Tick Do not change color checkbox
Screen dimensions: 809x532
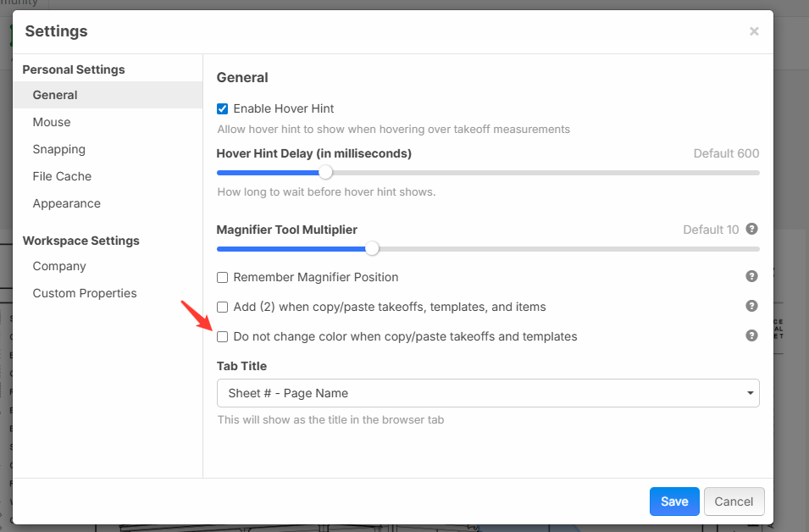click(x=223, y=336)
